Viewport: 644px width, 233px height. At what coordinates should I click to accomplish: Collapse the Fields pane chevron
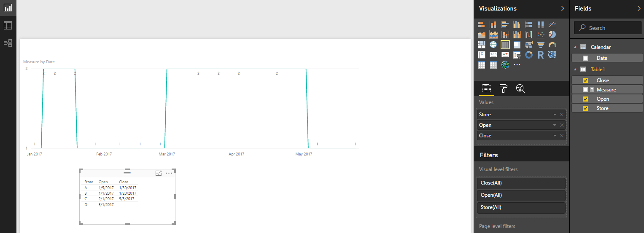[x=639, y=8]
